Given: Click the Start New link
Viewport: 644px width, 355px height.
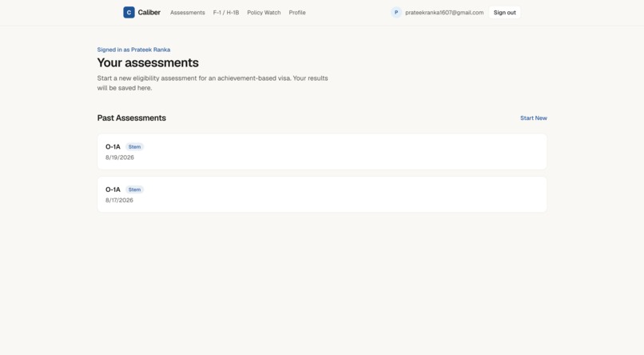Looking at the screenshot, I should coord(534,118).
